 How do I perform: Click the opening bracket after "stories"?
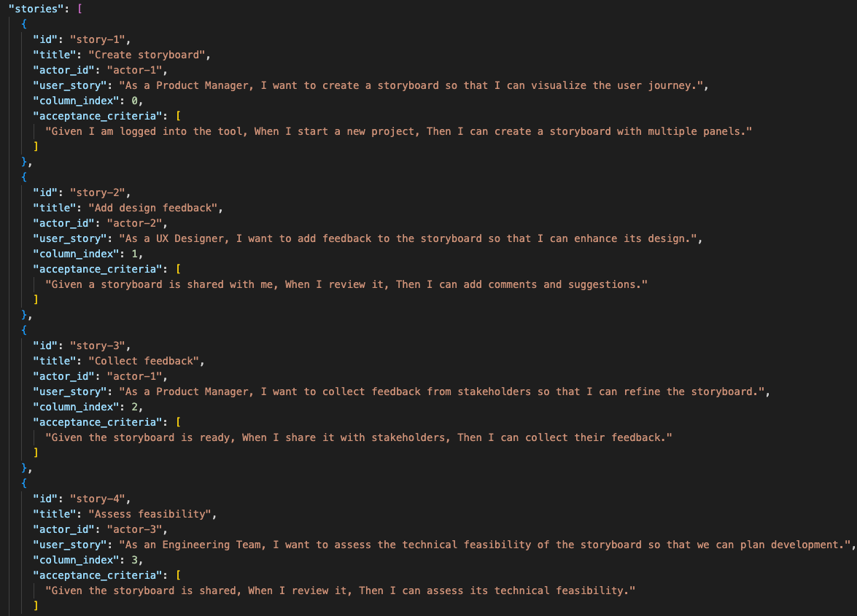click(x=80, y=8)
